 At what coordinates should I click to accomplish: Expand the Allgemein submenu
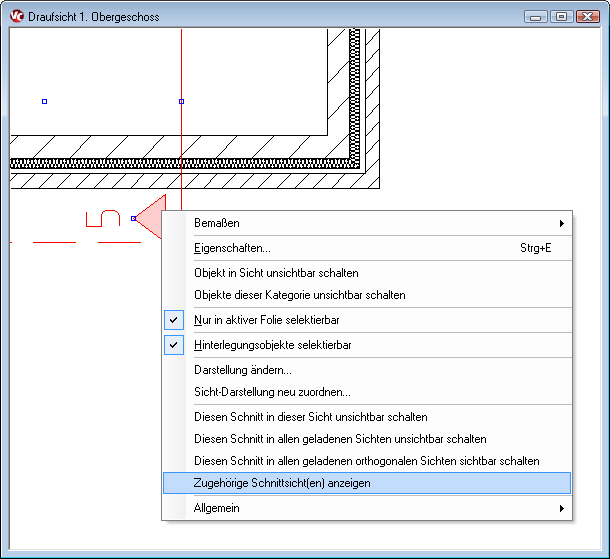[367, 508]
